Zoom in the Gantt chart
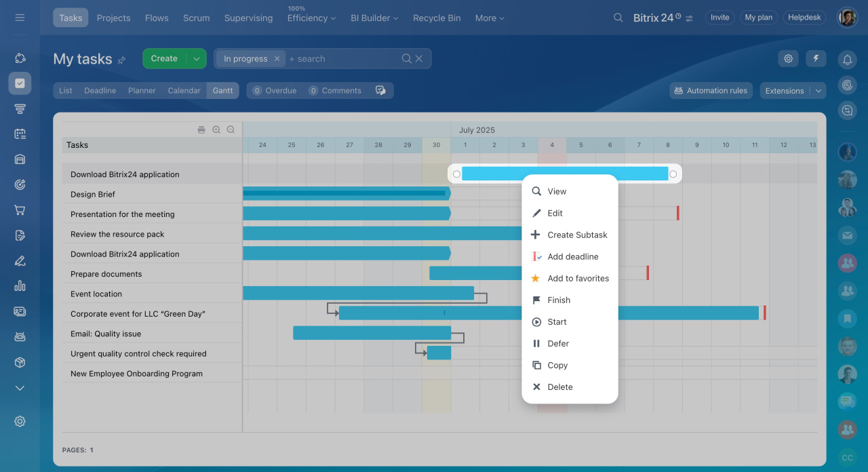868x472 pixels. pyautogui.click(x=216, y=130)
